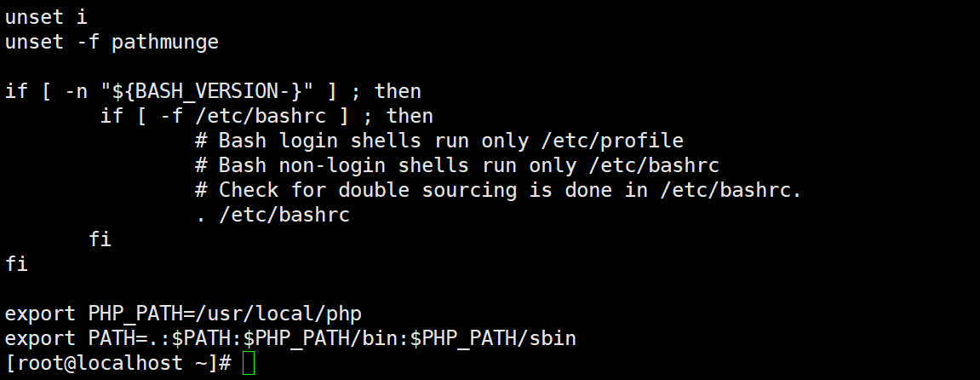Click the green terminal cursor block
The height and width of the screenshot is (380, 980).
pyautogui.click(x=249, y=363)
